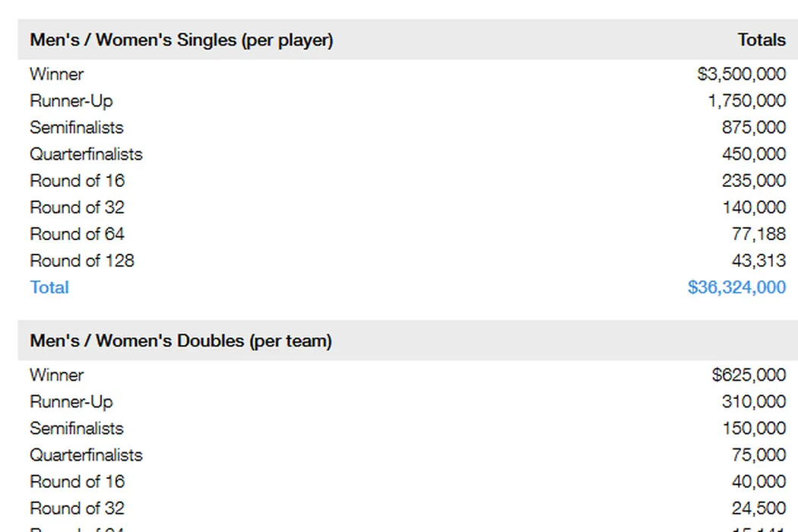
Task: Select the 1,750,000 prize value
Action: [746, 101]
